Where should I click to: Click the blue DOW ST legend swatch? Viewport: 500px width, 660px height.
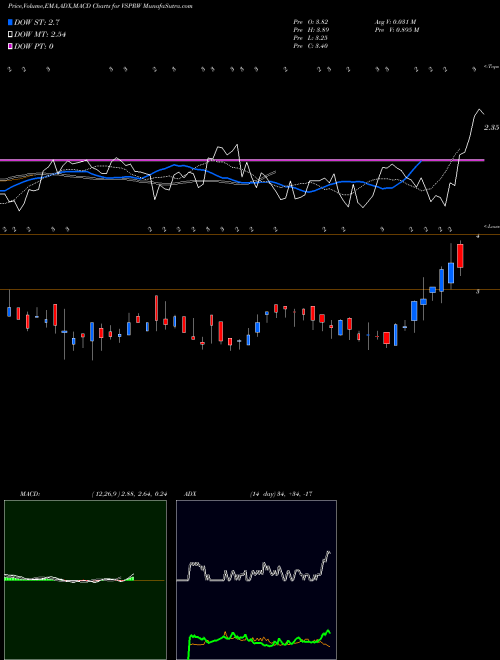pyautogui.click(x=10, y=22)
